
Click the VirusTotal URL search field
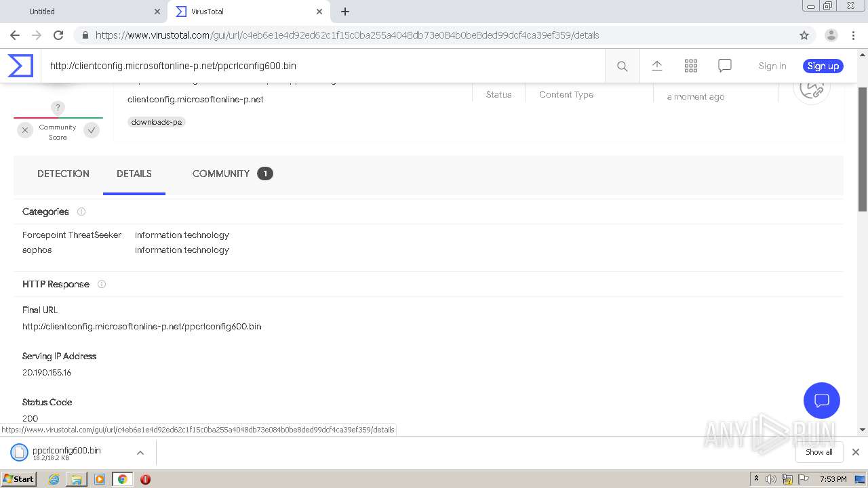pos(323,66)
